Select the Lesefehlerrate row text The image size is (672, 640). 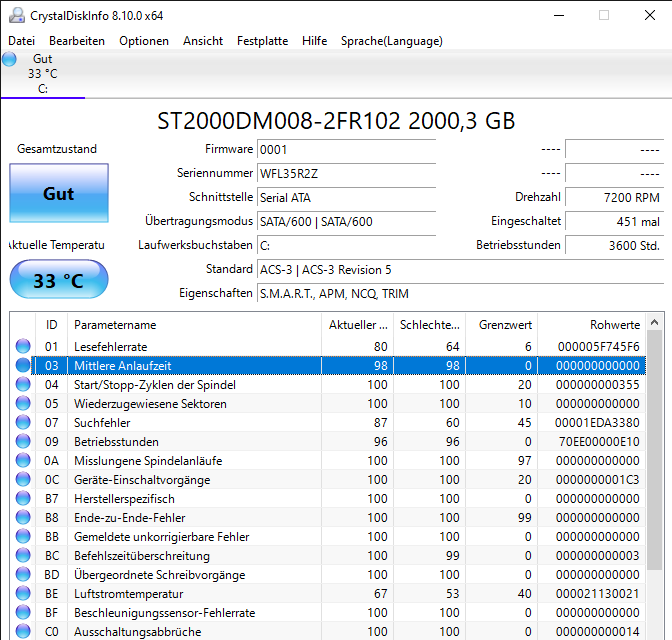pos(111,346)
